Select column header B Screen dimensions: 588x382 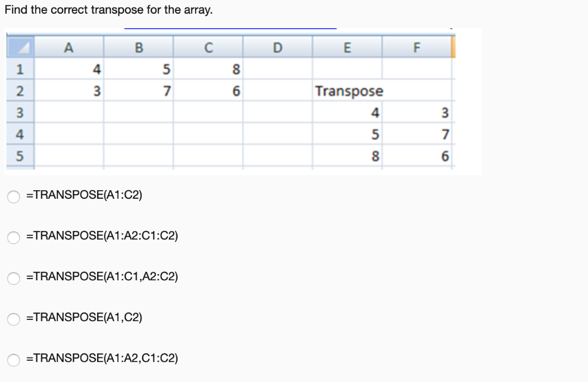[138, 48]
